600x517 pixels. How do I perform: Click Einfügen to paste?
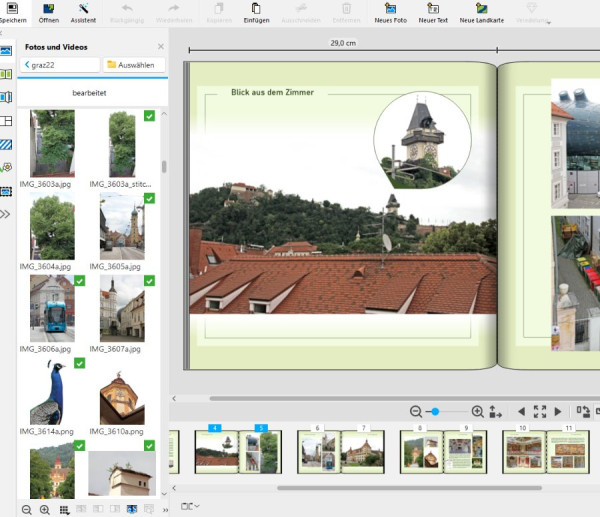click(x=256, y=13)
